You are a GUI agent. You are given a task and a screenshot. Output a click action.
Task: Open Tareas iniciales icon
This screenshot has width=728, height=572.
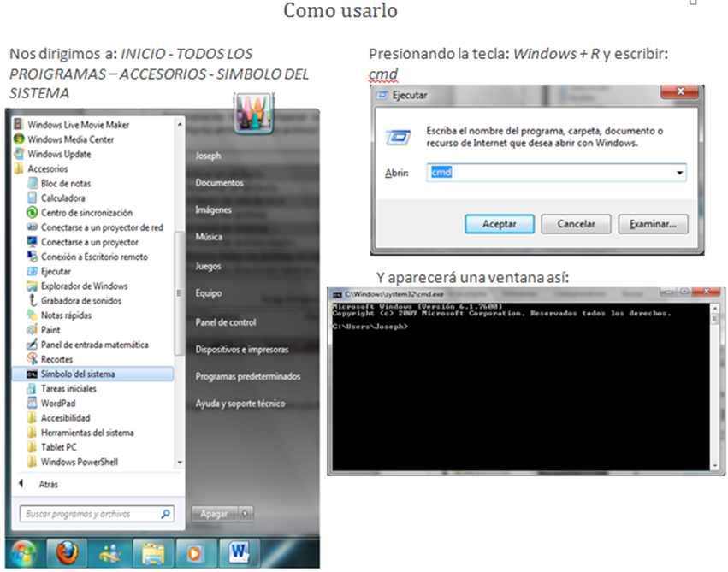pos(32,388)
